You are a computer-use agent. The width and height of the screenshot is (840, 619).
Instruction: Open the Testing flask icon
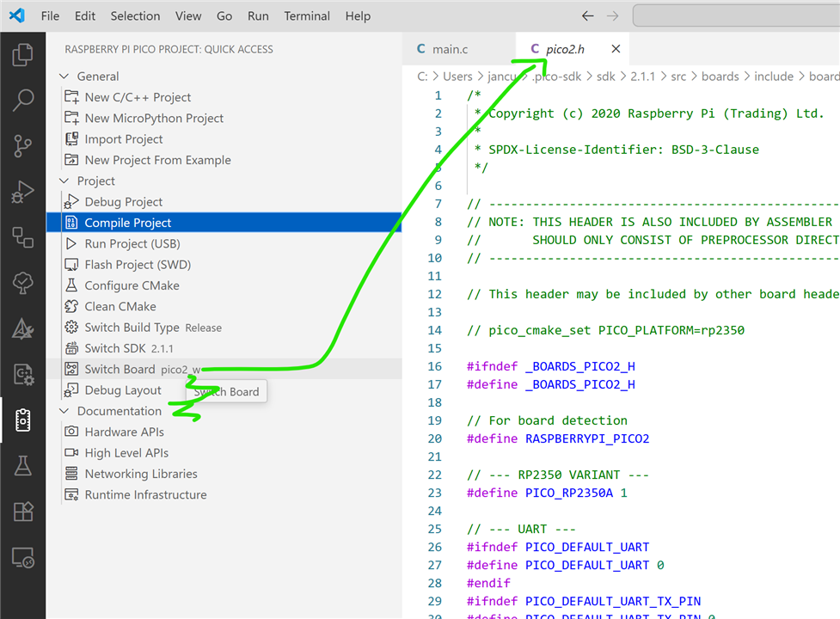(x=22, y=466)
